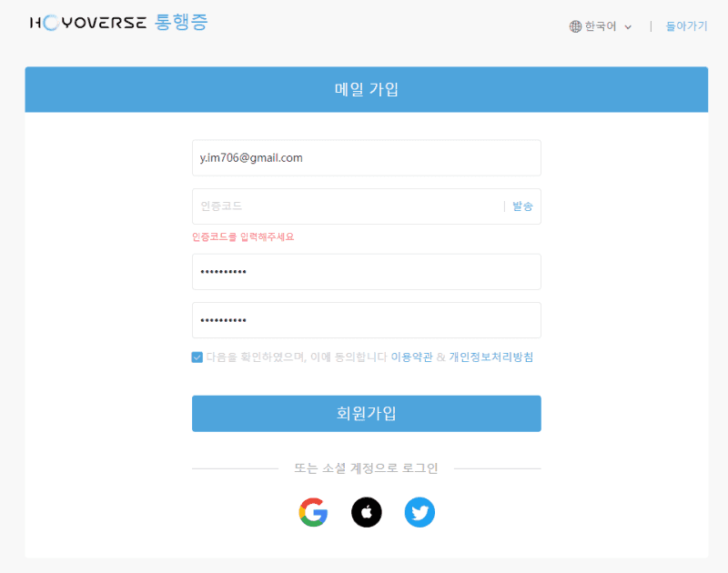Sign in with the Apple icon
The image size is (728, 573).
pyautogui.click(x=367, y=512)
